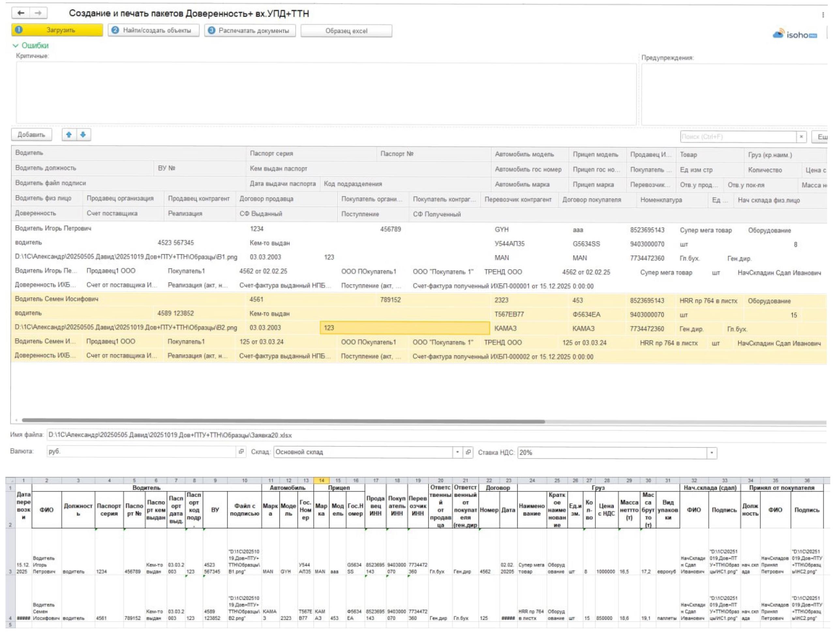Select the Водитель Игорь Петрович row
Viewport: 835px width, 644px height.
click(x=53, y=228)
